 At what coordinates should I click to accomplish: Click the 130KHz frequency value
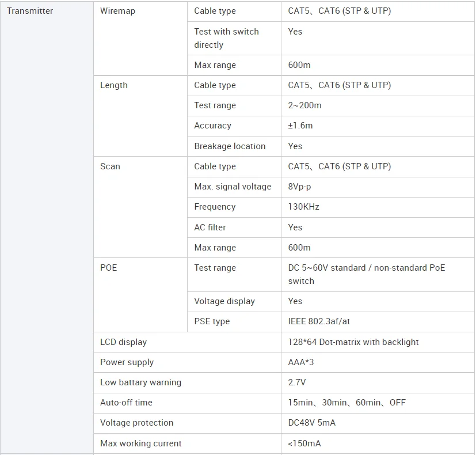[x=303, y=207]
